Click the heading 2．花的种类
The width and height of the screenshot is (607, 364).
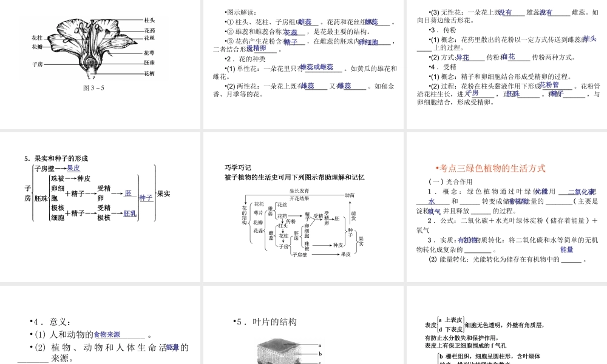pyautogui.click(x=246, y=59)
